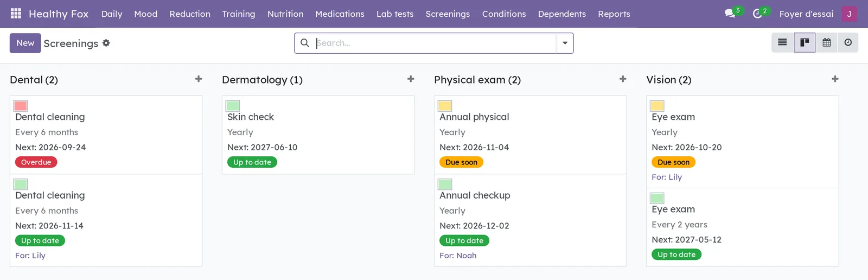Image resolution: width=868 pixels, height=280 pixels.
Task: Click yellow swatch on Lily's Eye exam card
Action: click(x=657, y=106)
